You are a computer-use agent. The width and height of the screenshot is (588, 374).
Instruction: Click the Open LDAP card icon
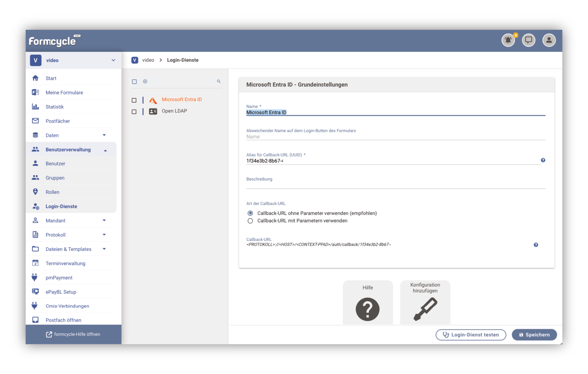[153, 111]
